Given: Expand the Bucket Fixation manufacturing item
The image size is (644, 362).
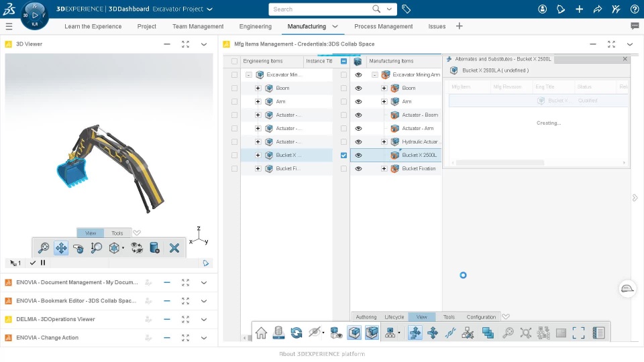Looking at the screenshot, I should pos(384,169).
